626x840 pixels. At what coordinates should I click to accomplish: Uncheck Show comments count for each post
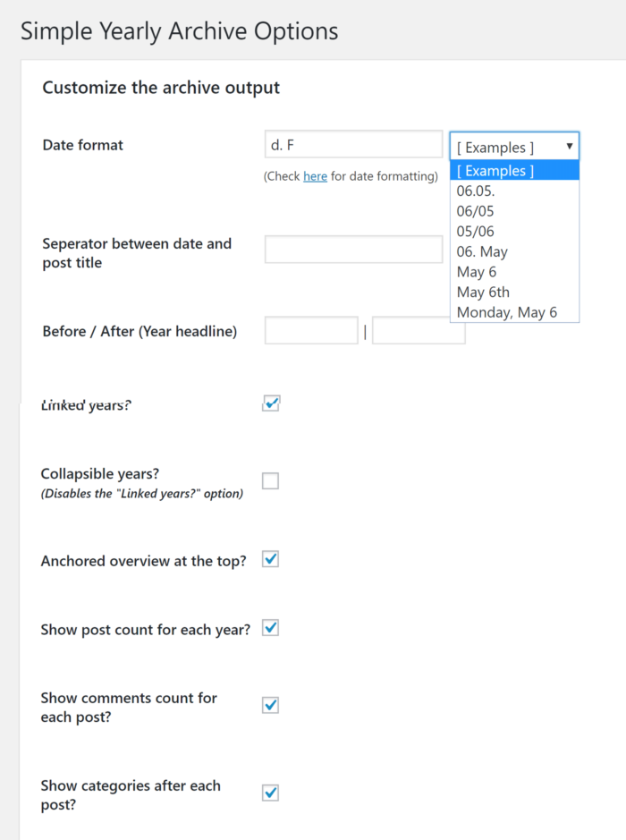click(270, 705)
